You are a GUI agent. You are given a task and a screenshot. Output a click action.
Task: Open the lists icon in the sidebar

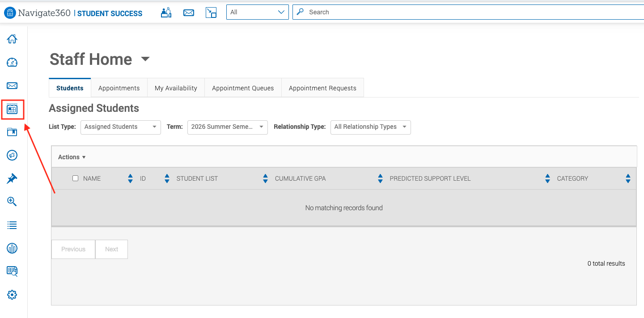pos(12,225)
